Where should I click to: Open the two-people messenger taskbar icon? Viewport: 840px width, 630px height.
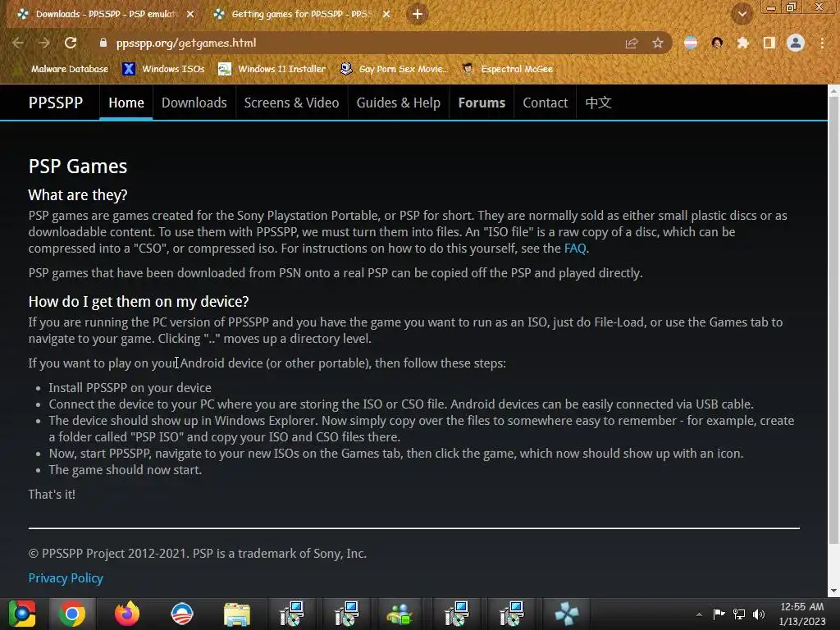click(399, 614)
